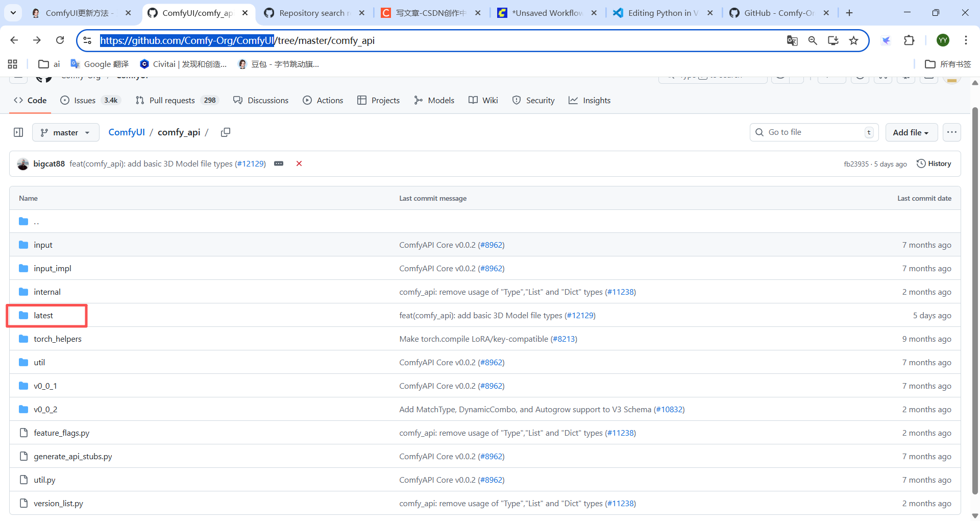Image resolution: width=980 pixels, height=521 pixels.
Task: Click the folder icon of latest row
Action: tap(23, 315)
